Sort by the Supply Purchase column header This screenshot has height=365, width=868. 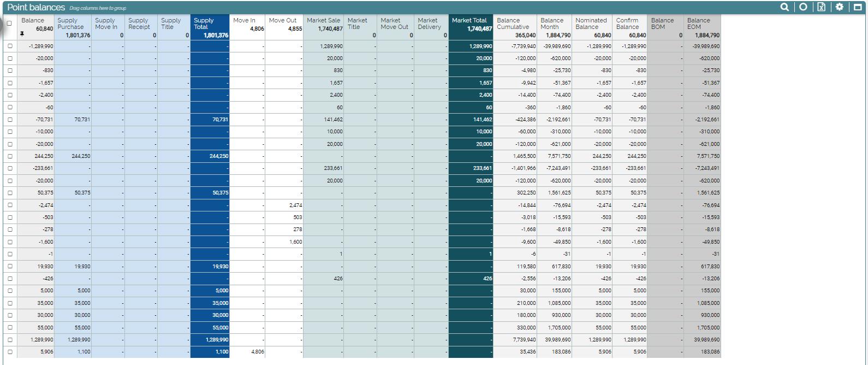(70, 23)
